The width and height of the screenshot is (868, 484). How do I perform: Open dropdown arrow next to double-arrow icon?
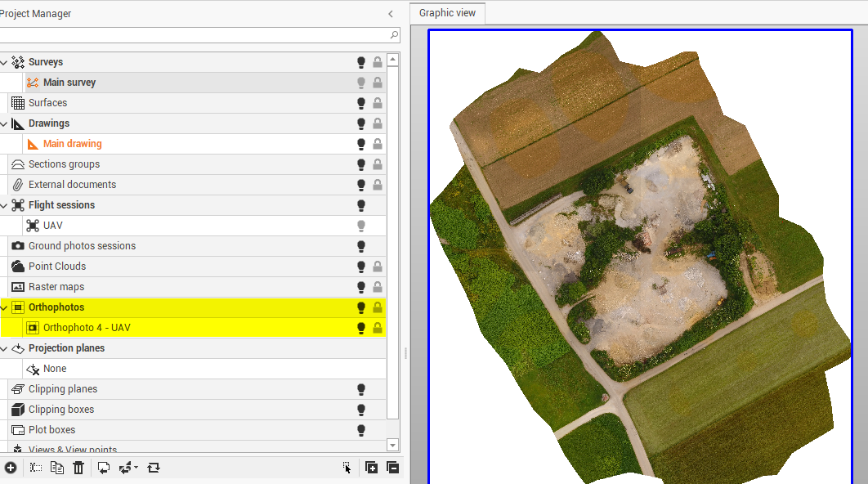136,468
